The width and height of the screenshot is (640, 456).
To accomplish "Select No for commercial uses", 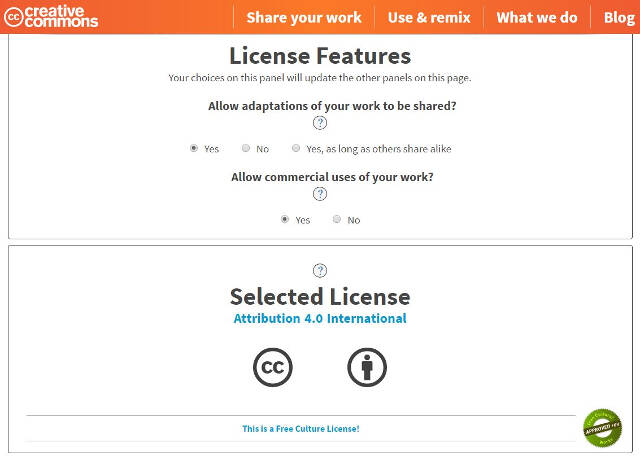I will tap(337, 219).
